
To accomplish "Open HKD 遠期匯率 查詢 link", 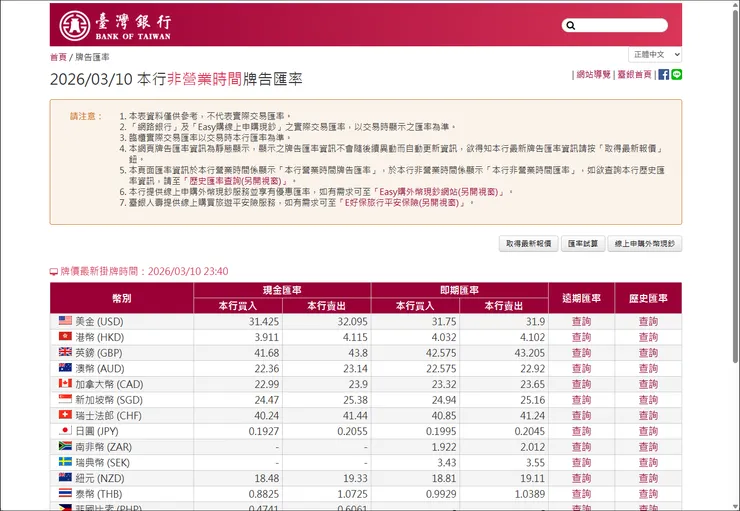I will coord(581,337).
